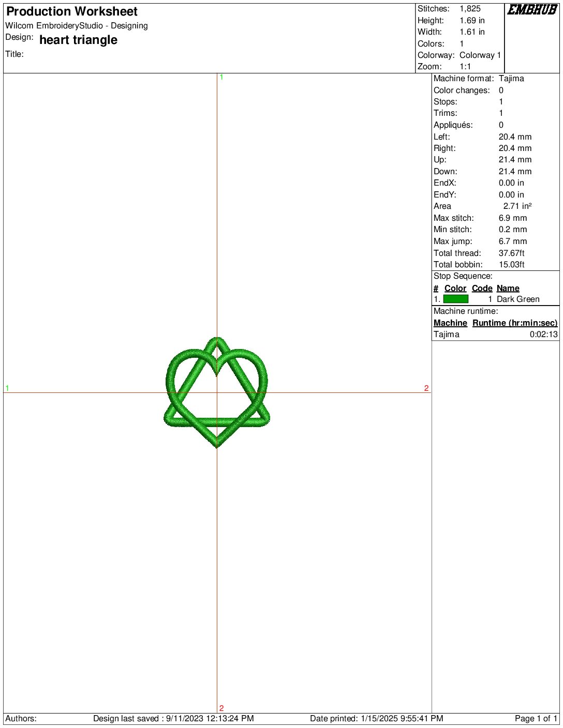
Task: Click the 'Machine runtime:' heading
Action: pos(466,311)
